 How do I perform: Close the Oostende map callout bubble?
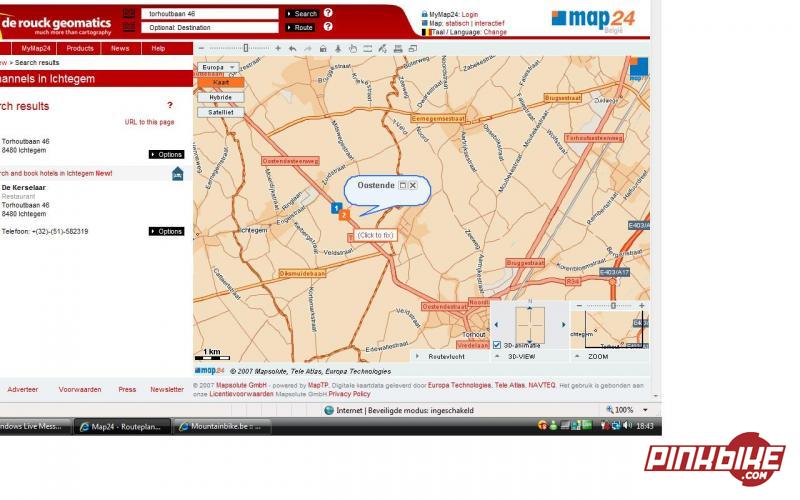[412, 185]
